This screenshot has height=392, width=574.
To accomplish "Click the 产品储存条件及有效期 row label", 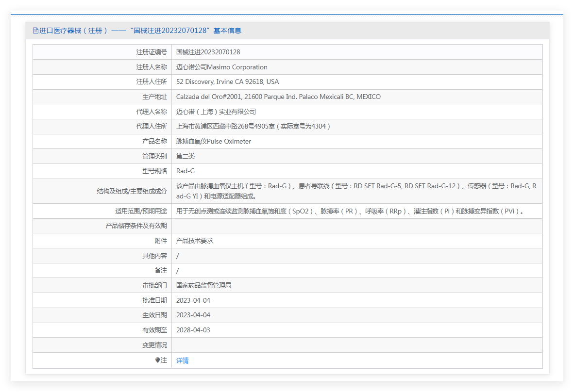I will click(x=136, y=226).
